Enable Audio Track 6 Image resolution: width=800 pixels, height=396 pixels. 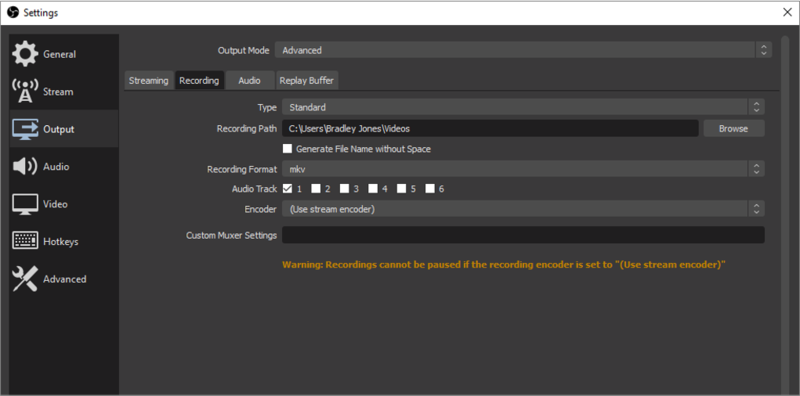tap(430, 189)
